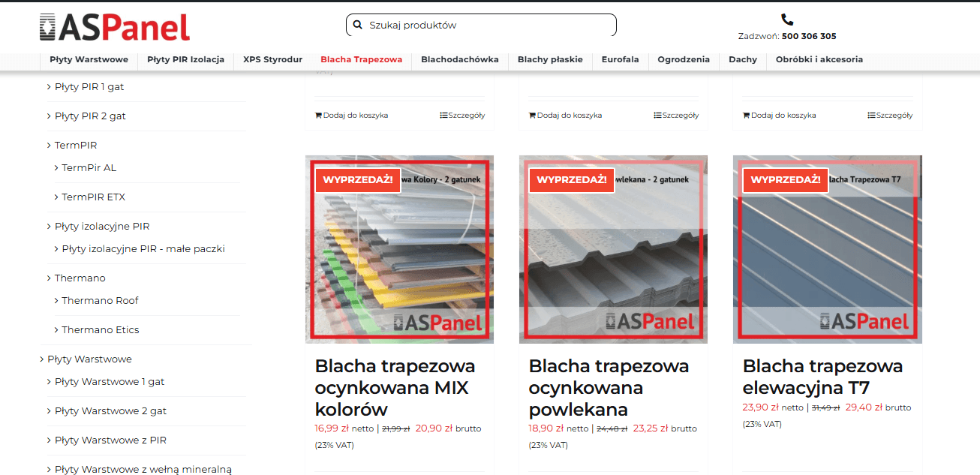Click the magnifier search icon
980x475 pixels.
tap(357, 25)
